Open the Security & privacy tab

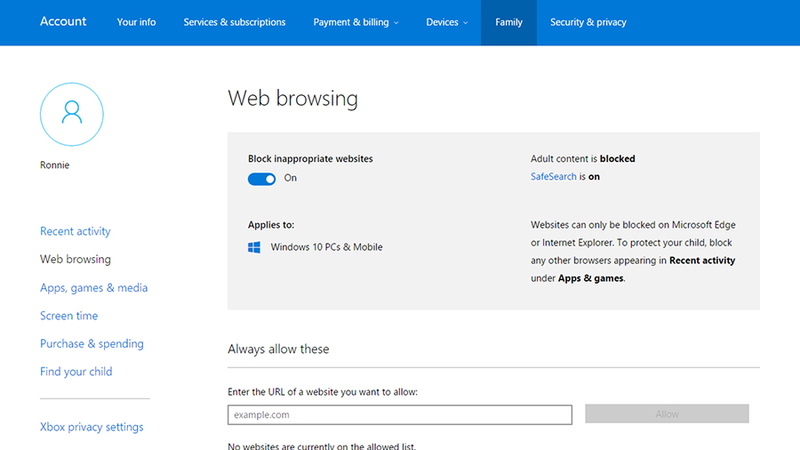point(588,22)
